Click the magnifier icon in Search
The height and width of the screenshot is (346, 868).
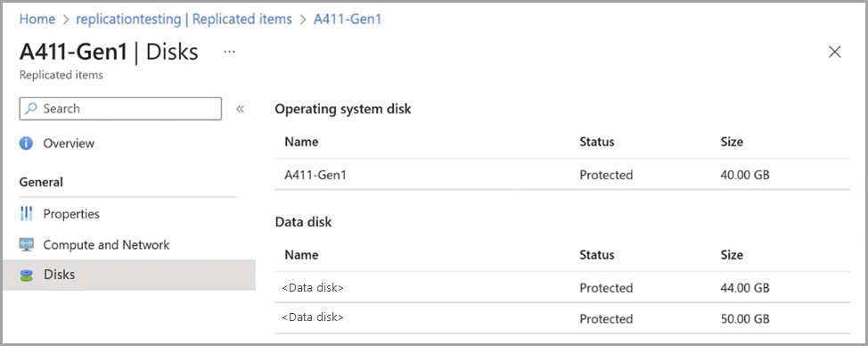coord(32,109)
